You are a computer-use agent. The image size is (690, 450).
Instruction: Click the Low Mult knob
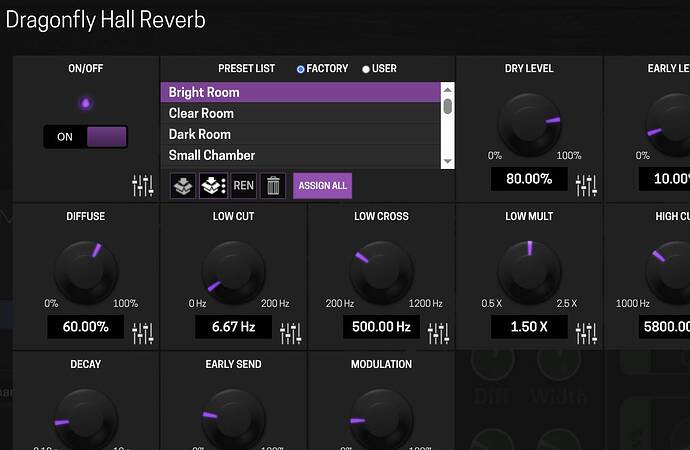coord(529,272)
